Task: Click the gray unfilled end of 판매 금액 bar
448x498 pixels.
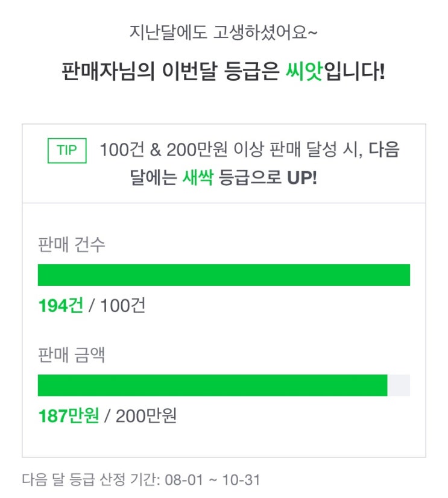Action: (x=399, y=385)
